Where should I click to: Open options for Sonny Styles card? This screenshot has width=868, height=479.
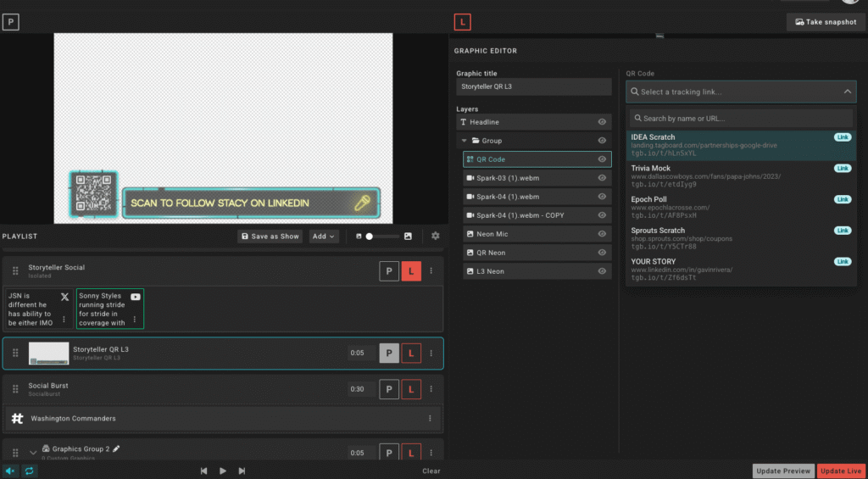(135, 320)
